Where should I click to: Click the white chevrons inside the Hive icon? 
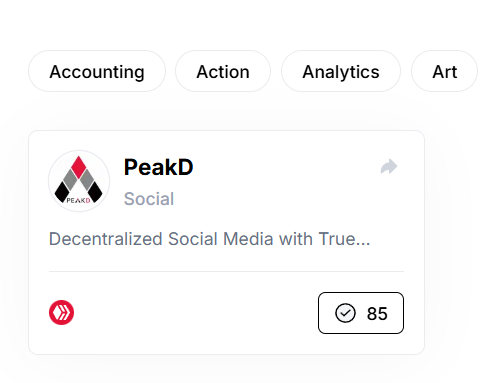(x=62, y=312)
